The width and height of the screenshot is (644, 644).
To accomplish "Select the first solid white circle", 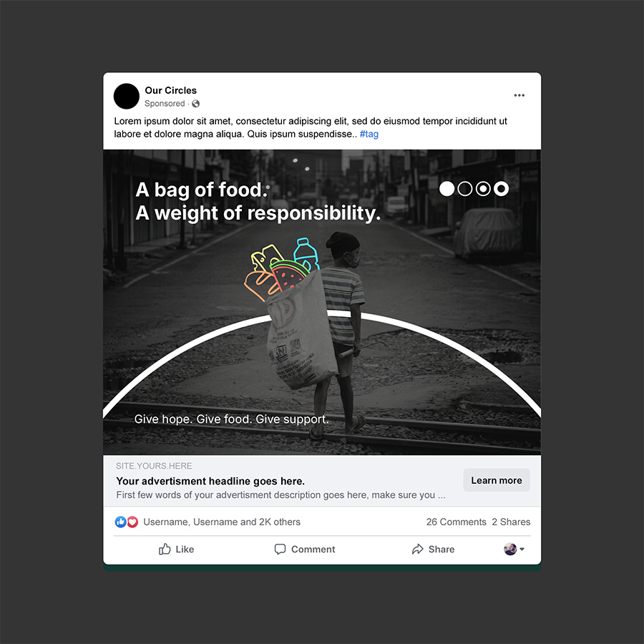I will point(447,189).
